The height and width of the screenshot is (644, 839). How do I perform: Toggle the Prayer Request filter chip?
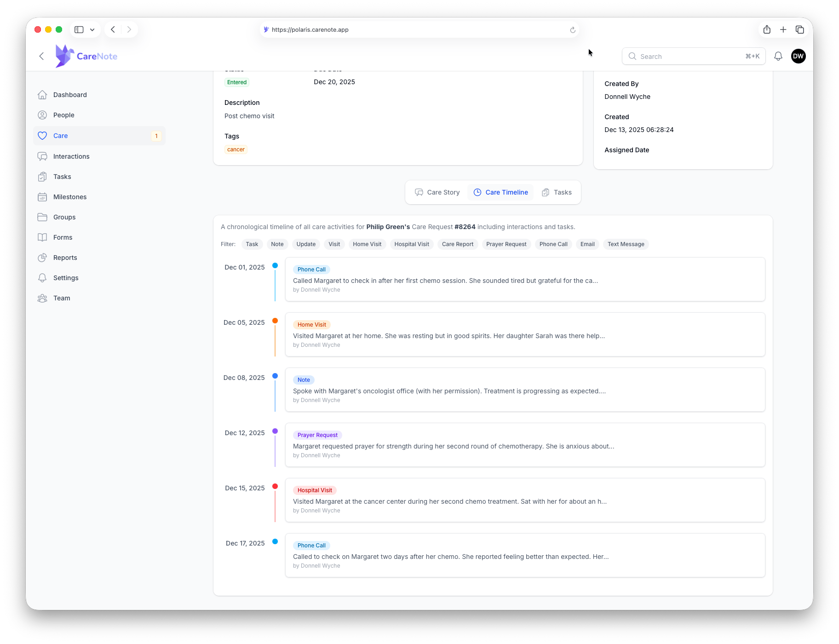coord(506,244)
